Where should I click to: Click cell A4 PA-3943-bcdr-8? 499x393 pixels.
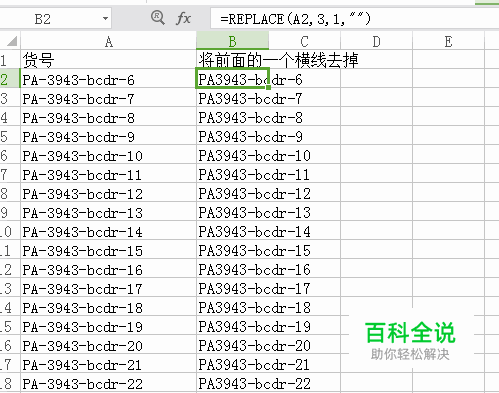click(x=108, y=117)
